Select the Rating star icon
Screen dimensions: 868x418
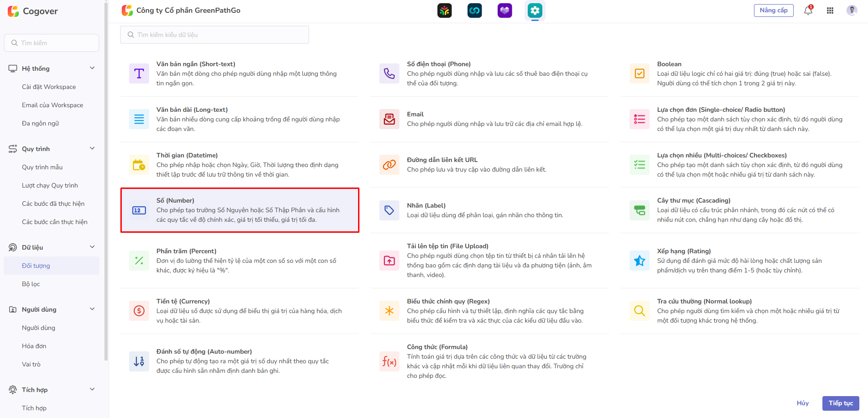pyautogui.click(x=639, y=261)
